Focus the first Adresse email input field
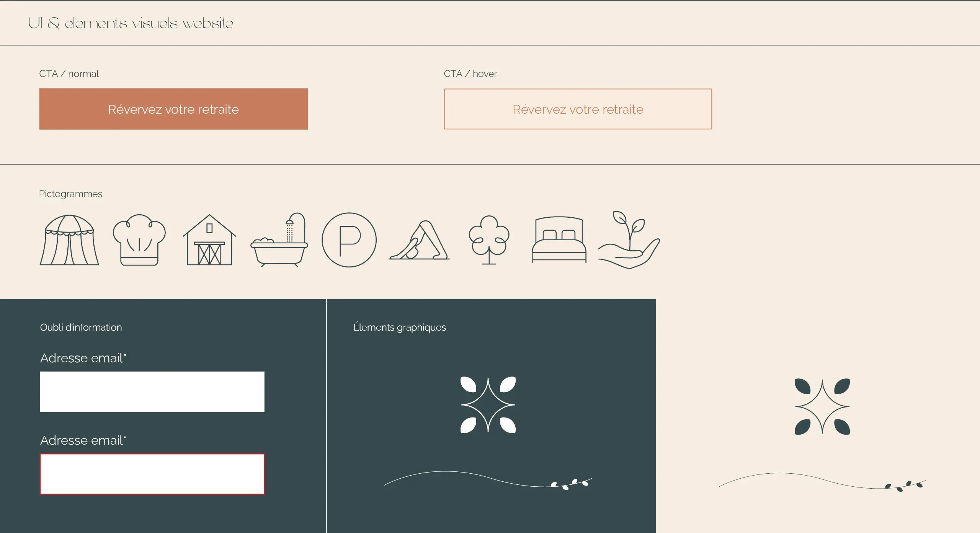The height and width of the screenshot is (533, 980). coord(152,392)
